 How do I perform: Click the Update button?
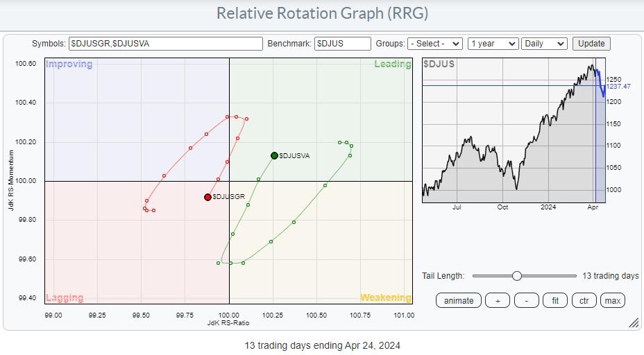click(591, 43)
